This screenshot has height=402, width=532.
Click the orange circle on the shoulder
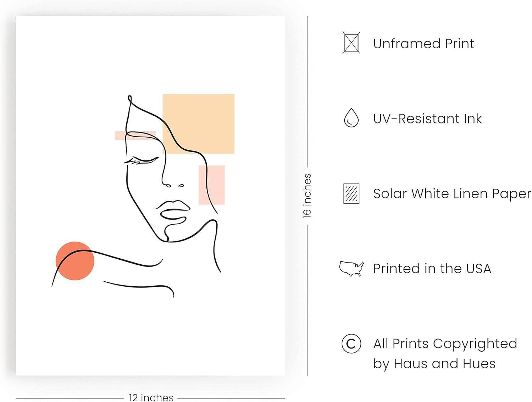75,261
